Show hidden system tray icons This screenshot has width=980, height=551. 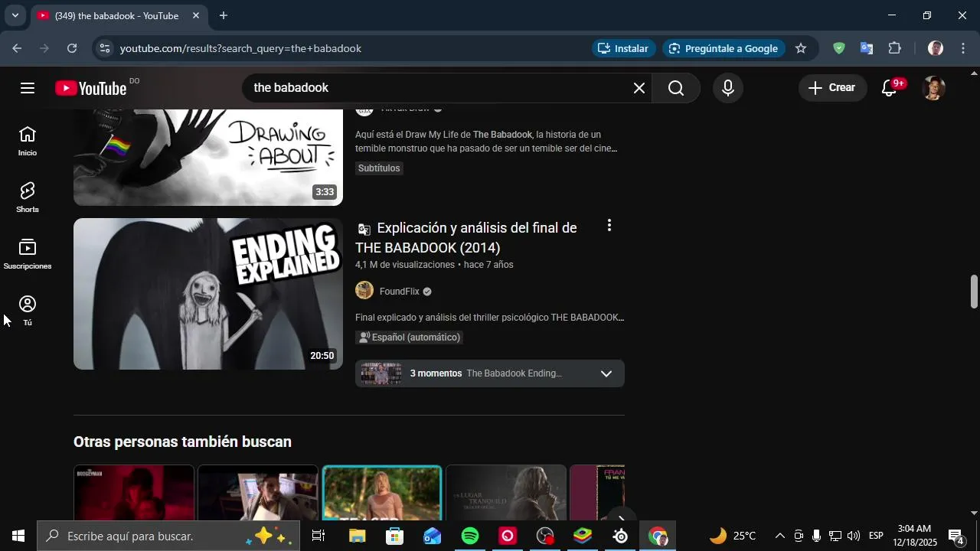779,536
